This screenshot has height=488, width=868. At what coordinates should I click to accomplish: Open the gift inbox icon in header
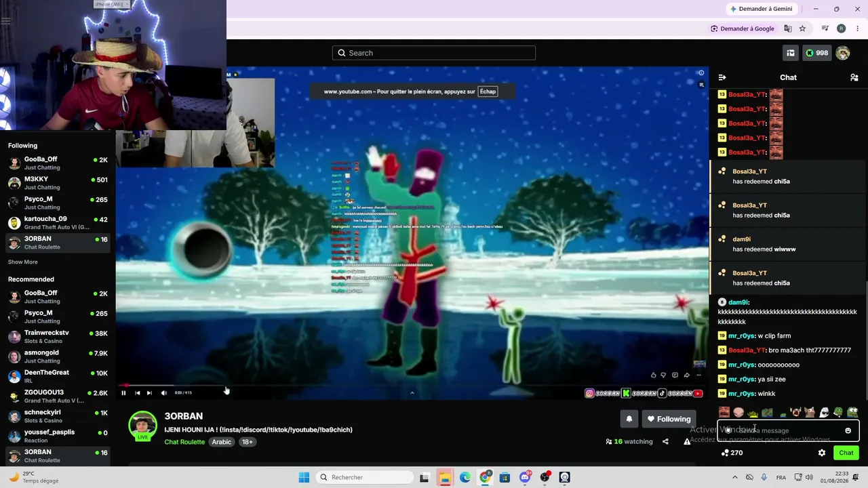tap(791, 53)
